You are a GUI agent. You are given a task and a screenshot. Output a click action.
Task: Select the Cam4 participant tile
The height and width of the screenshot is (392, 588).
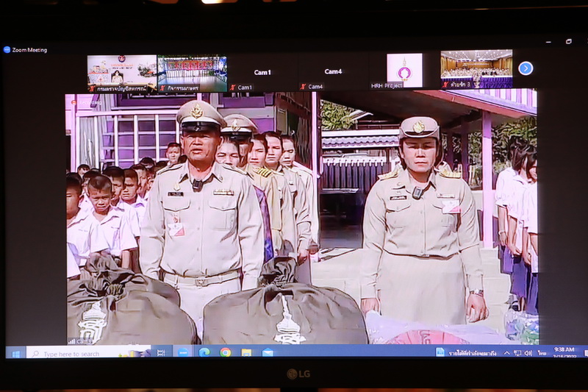pos(333,72)
